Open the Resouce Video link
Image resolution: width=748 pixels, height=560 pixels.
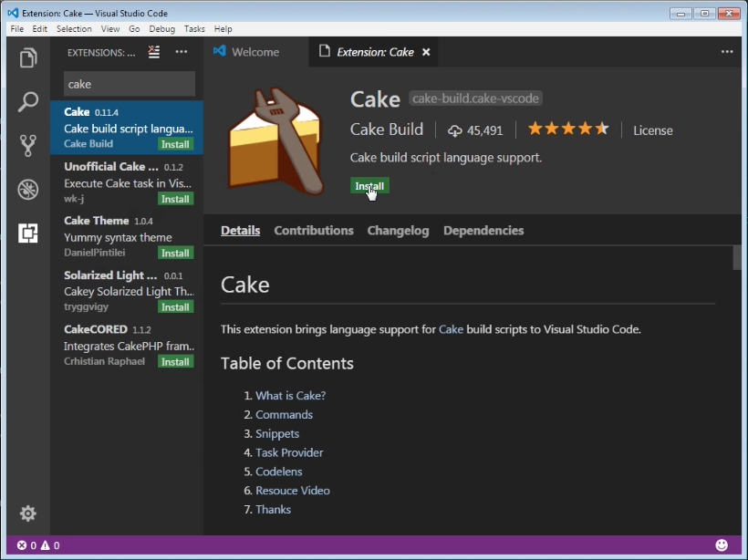click(293, 491)
